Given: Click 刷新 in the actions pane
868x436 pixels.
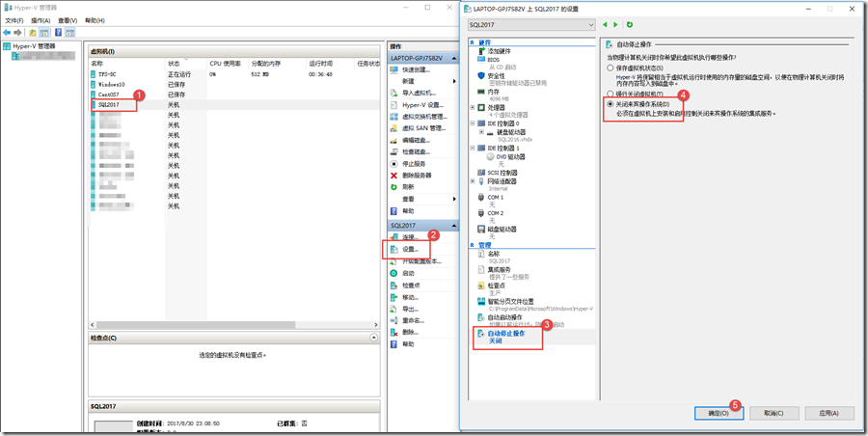Looking at the screenshot, I should (409, 187).
